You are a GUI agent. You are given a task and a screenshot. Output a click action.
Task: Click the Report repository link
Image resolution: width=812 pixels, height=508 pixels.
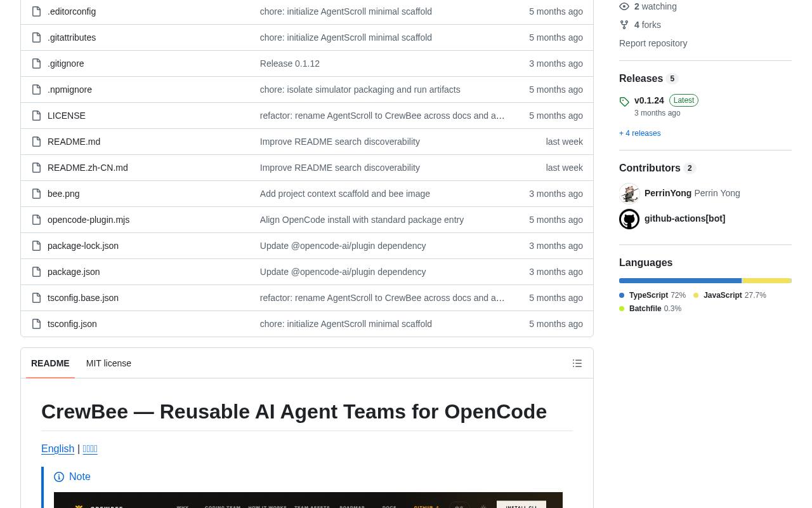click(x=653, y=43)
